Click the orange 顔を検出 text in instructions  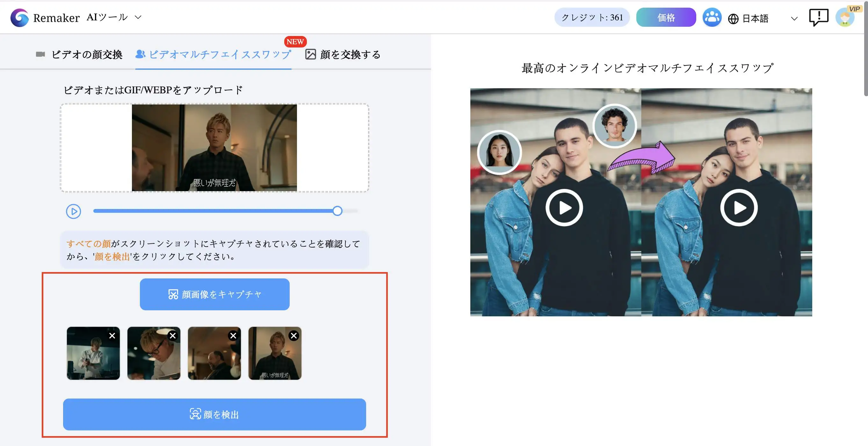[112, 257]
